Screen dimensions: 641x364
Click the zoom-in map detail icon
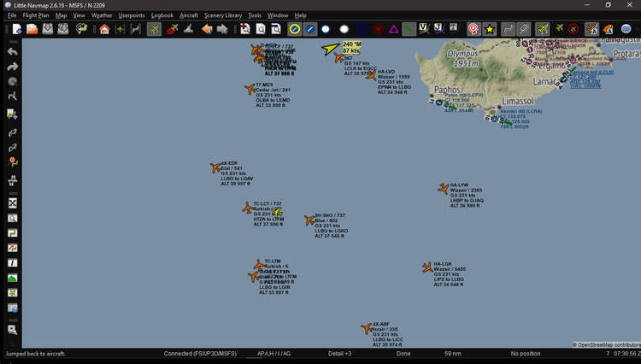point(245,29)
